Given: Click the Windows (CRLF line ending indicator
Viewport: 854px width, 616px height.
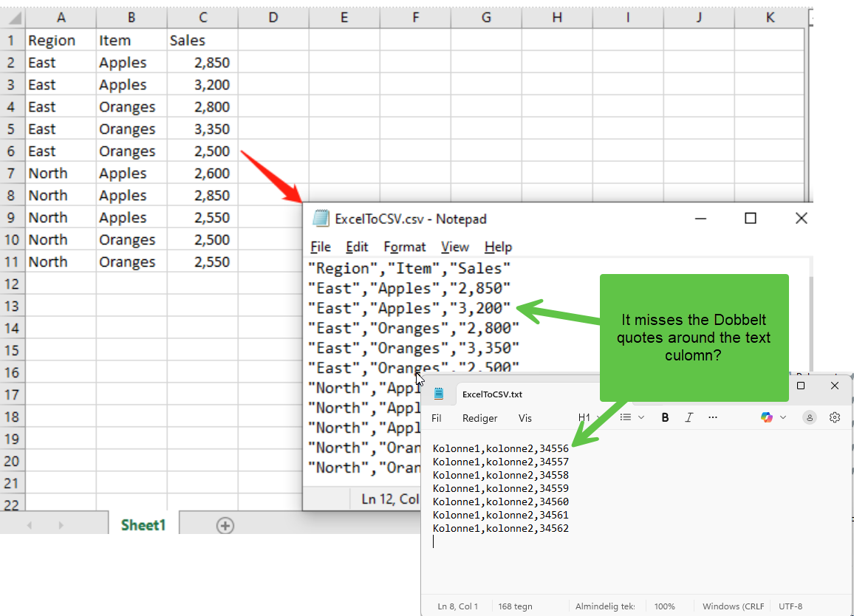Looking at the screenshot, I should (x=733, y=606).
